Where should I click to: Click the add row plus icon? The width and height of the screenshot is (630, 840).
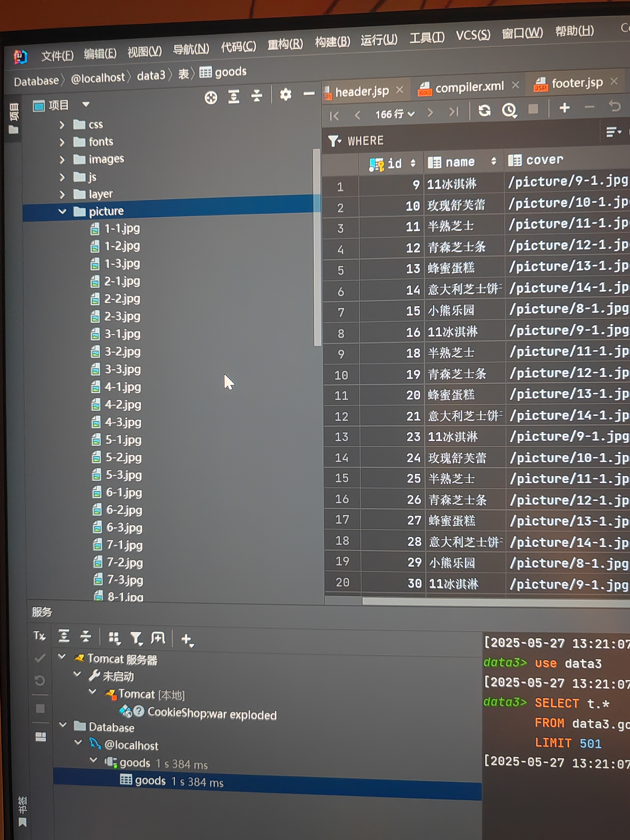(564, 108)
